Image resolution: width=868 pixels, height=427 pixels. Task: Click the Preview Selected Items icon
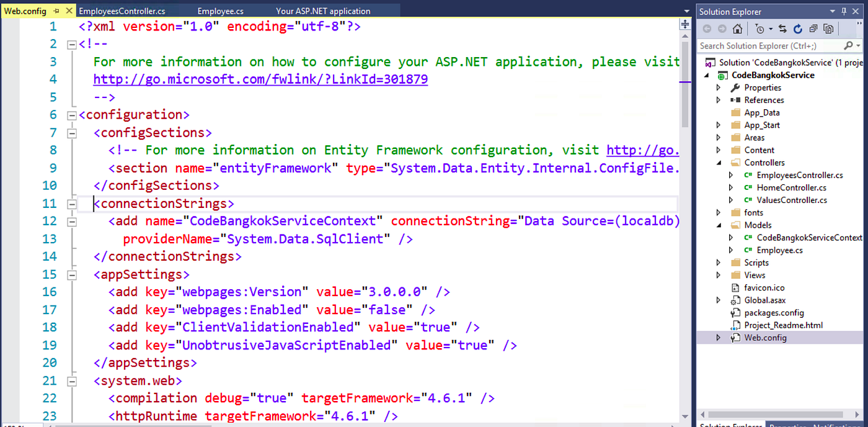pos(829,29)
